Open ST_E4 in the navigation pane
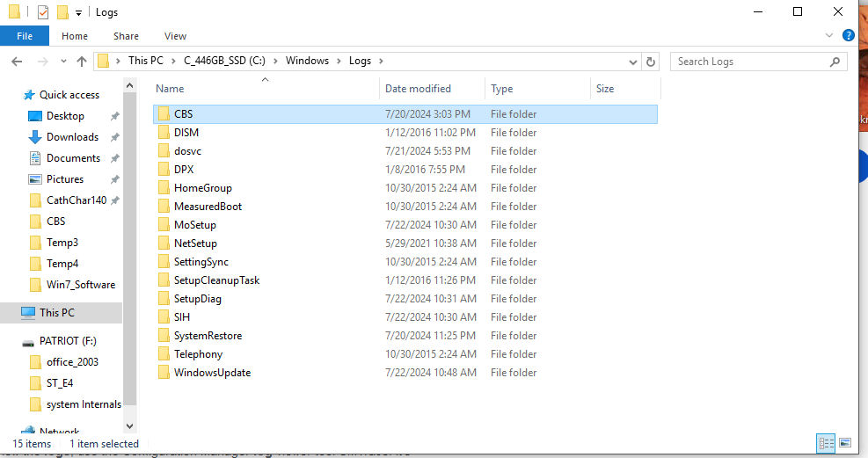This screenshot has height=458, width=868. (59, 382)
